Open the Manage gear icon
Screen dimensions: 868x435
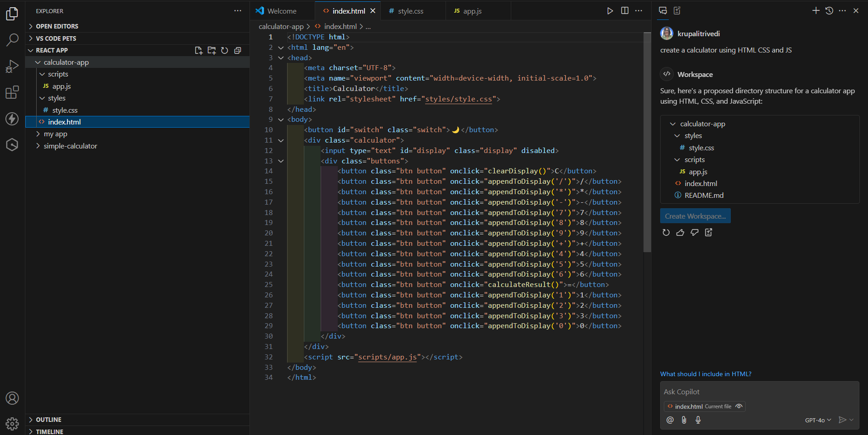click(x=12, y=424)
